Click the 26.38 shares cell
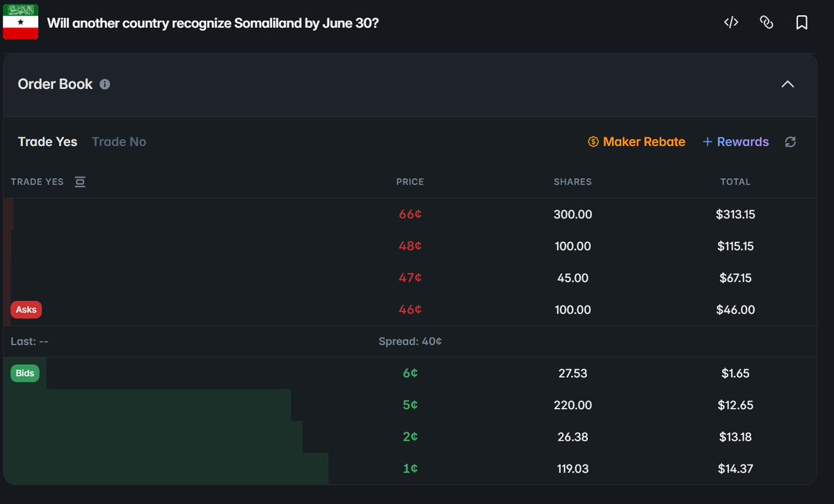 573,437
